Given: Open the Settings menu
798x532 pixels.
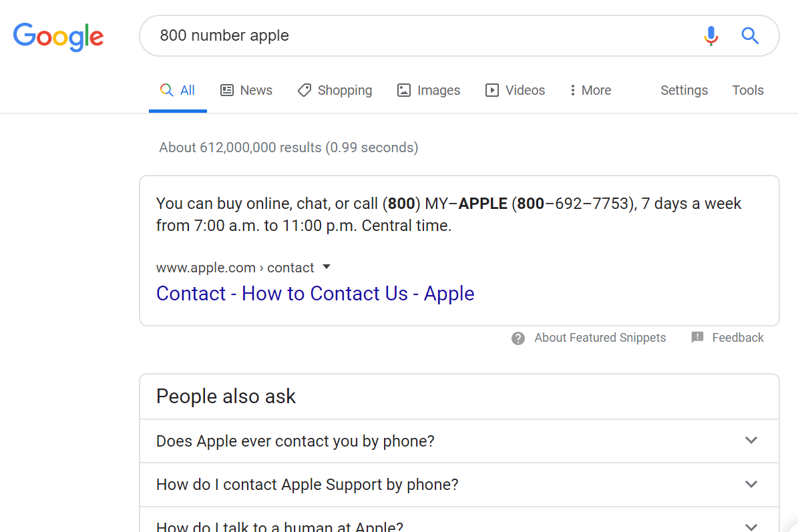Looking at the screenshot, I should [684, 89].
